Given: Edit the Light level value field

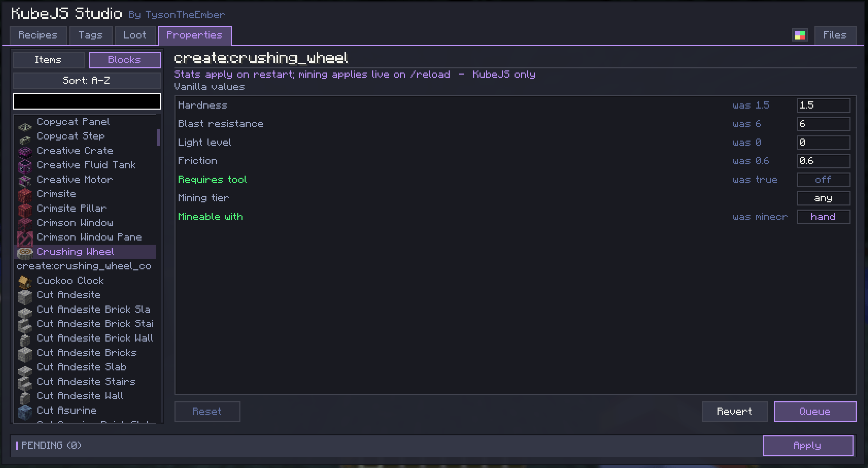Looking at the screenshot, I should coord(823,143).
